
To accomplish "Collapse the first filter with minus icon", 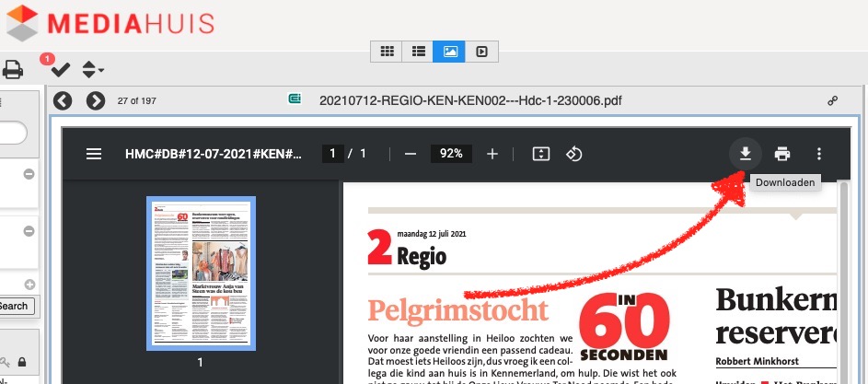I will [x=29, y=174].
